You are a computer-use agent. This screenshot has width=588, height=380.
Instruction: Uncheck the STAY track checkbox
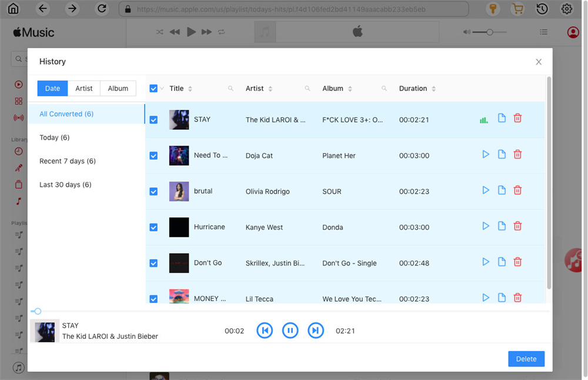153,120
